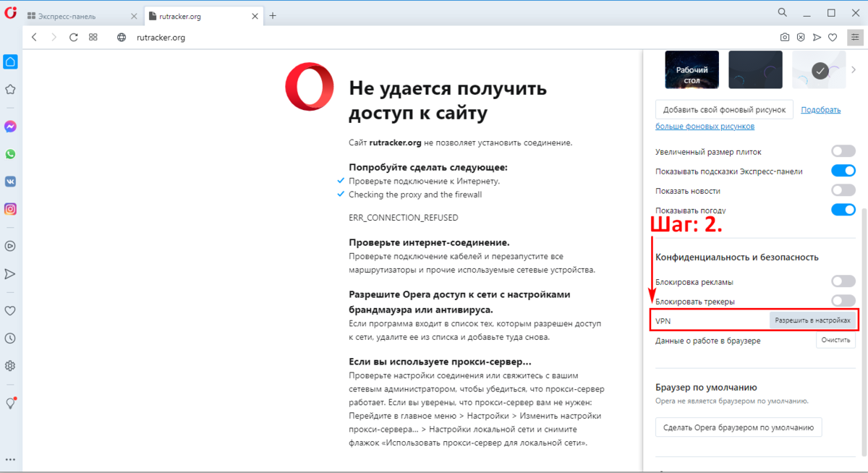The height and width of the screenshot is (473, 868).
Task: Turn off Показывать погоду switch
Action: pyautogui.click(x=843, y=210)
